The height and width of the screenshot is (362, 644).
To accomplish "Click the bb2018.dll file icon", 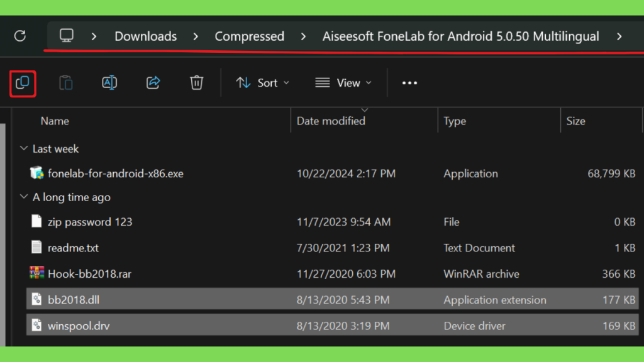I will [36, 300].
